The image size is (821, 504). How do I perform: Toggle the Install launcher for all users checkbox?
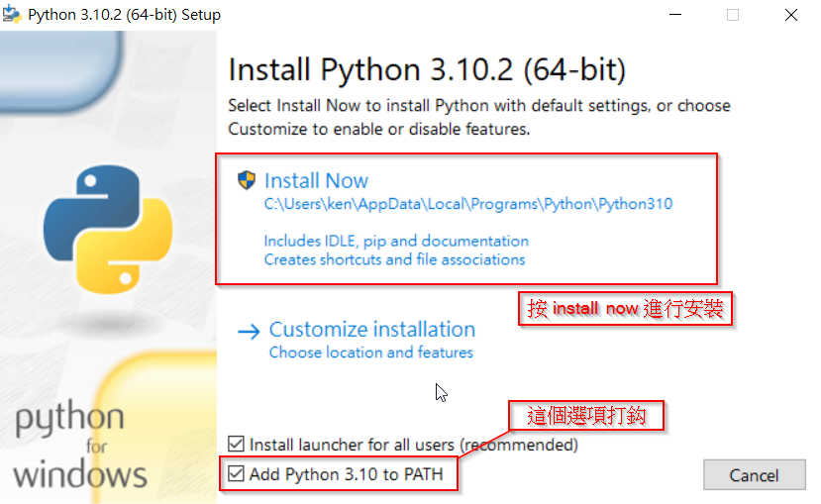click(x=236, y=445)
